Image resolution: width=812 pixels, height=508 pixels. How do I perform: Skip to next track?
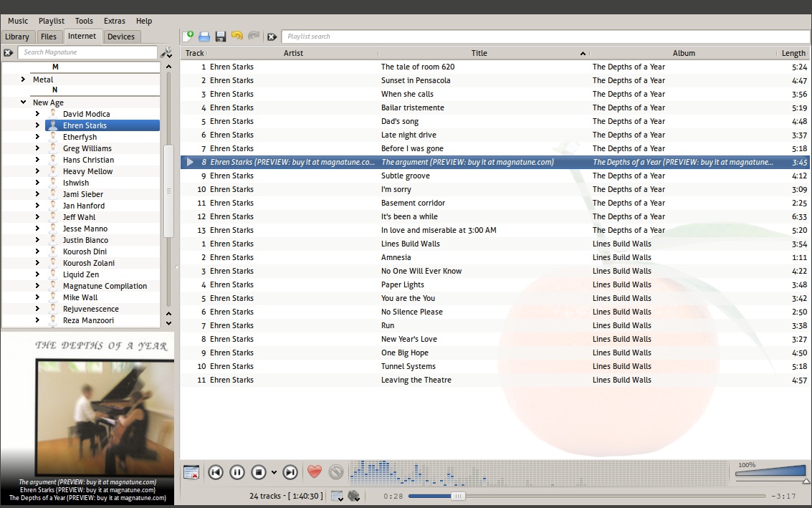[290, 472]
